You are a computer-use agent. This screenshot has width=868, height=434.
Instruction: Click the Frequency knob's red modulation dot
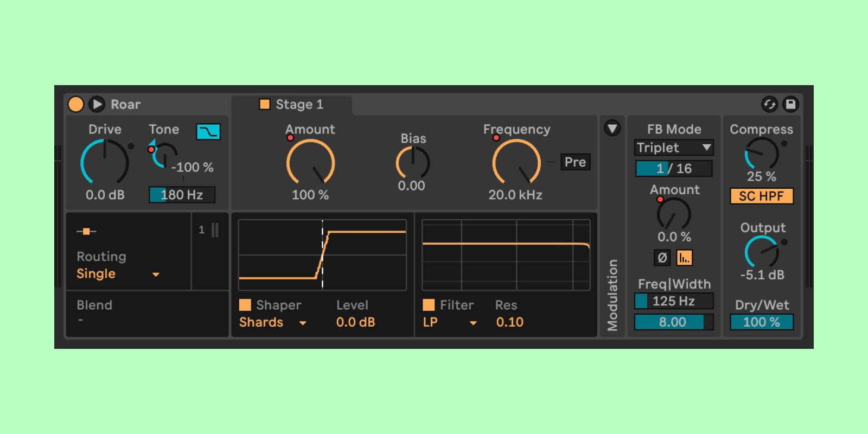(496, 138)
